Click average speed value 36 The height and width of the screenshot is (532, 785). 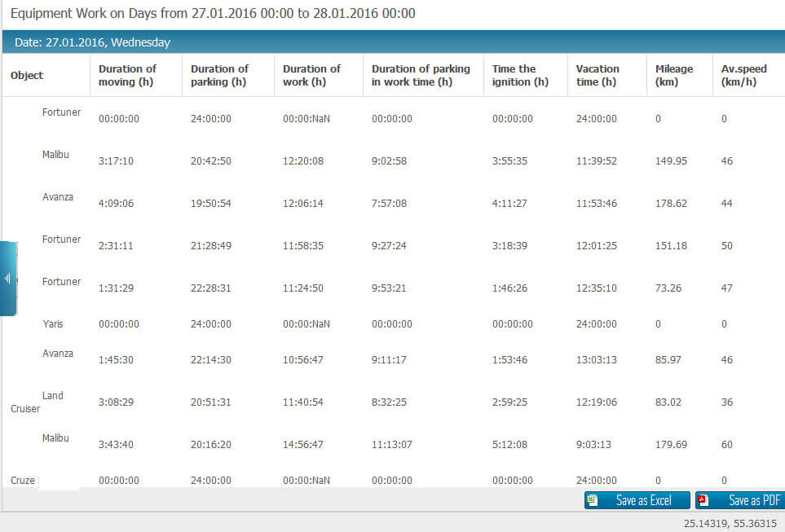tap(726, 402)
